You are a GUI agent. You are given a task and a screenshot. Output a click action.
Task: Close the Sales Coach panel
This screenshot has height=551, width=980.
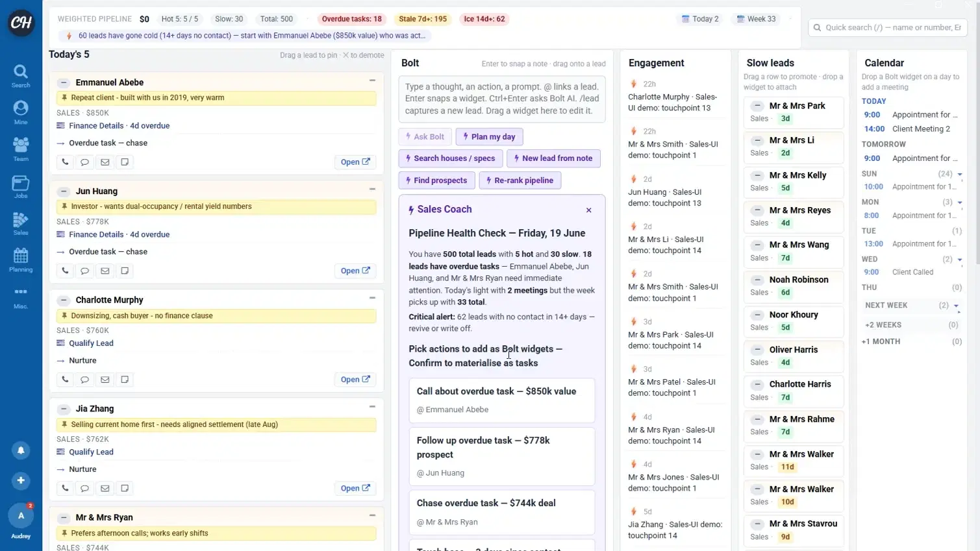[588, 210]
